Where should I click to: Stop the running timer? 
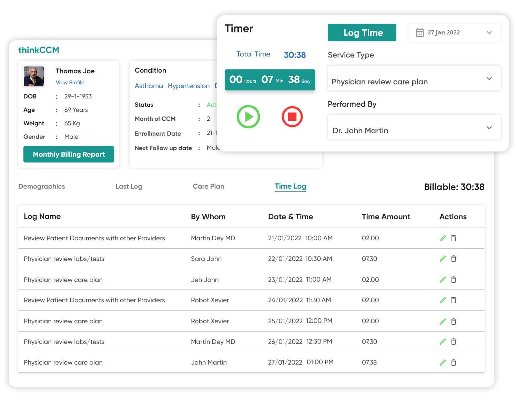click(292, 117)
